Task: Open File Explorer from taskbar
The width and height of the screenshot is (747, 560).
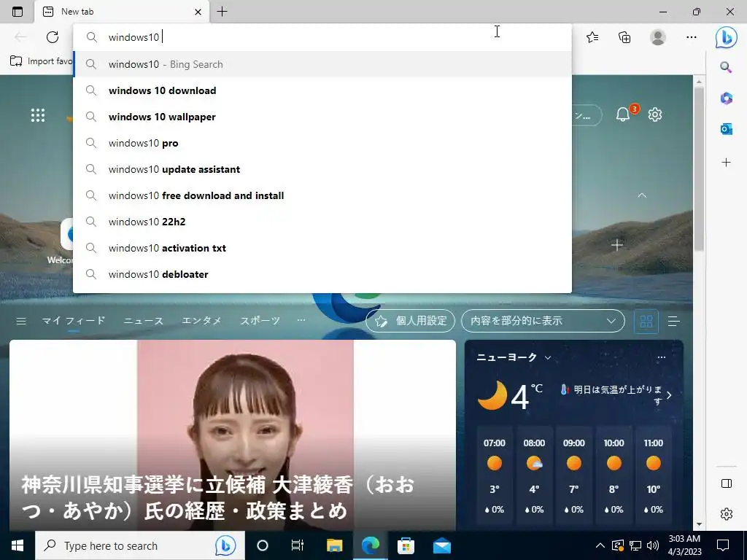Action: pos(334,545)
